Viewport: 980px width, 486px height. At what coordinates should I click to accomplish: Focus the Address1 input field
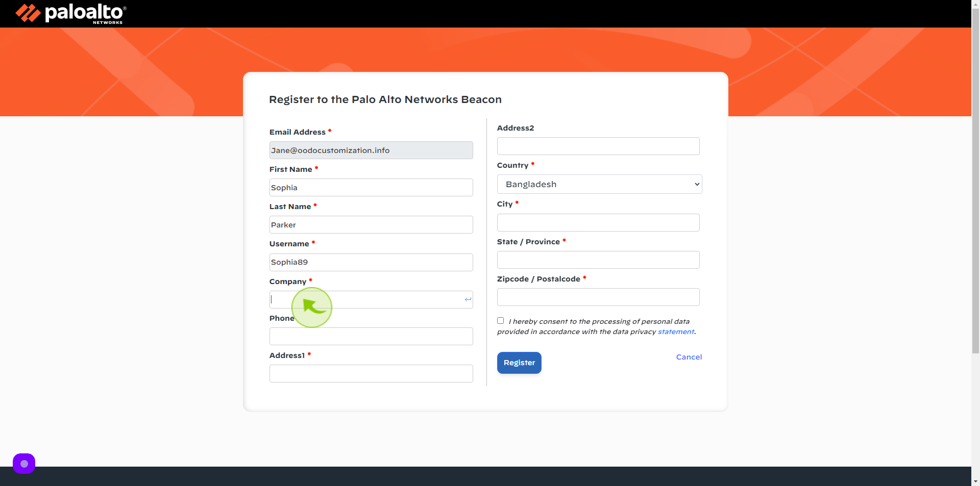(x=371, y=373)
